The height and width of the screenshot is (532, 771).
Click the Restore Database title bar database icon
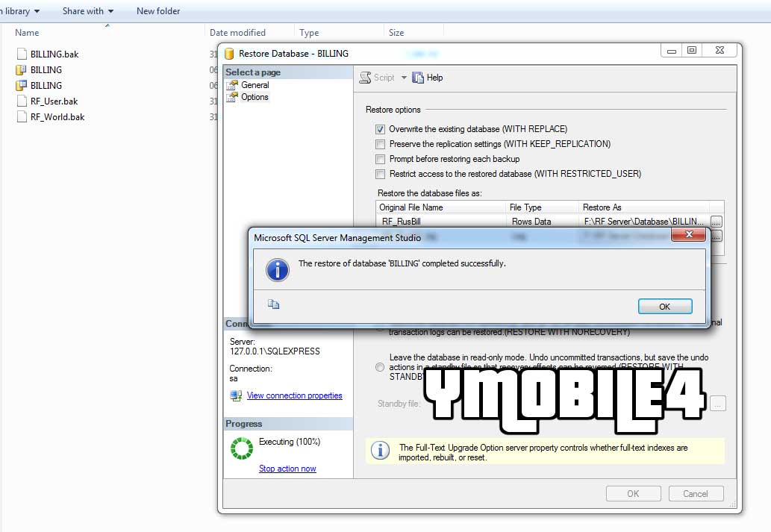(x=229, y=54)
